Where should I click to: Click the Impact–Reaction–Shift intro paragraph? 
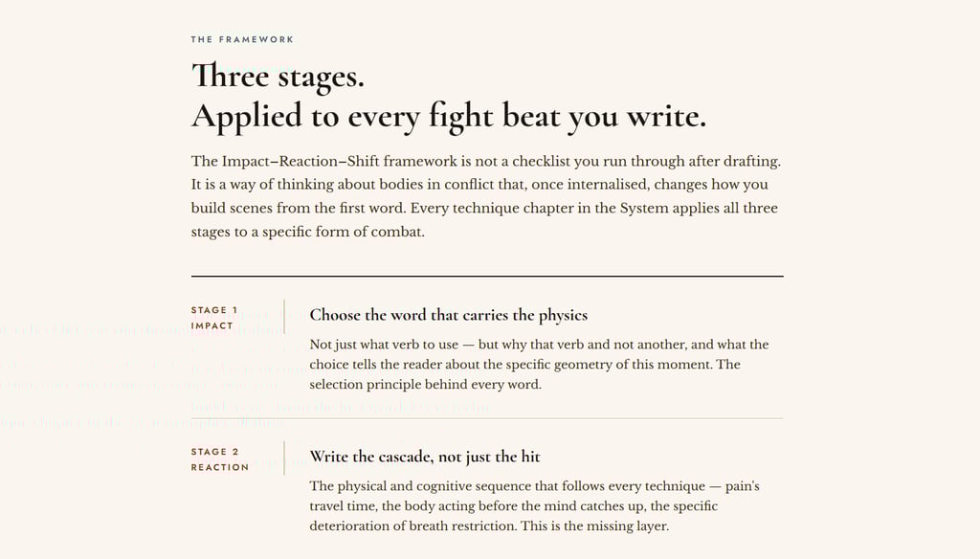click(x=486, y=196)
